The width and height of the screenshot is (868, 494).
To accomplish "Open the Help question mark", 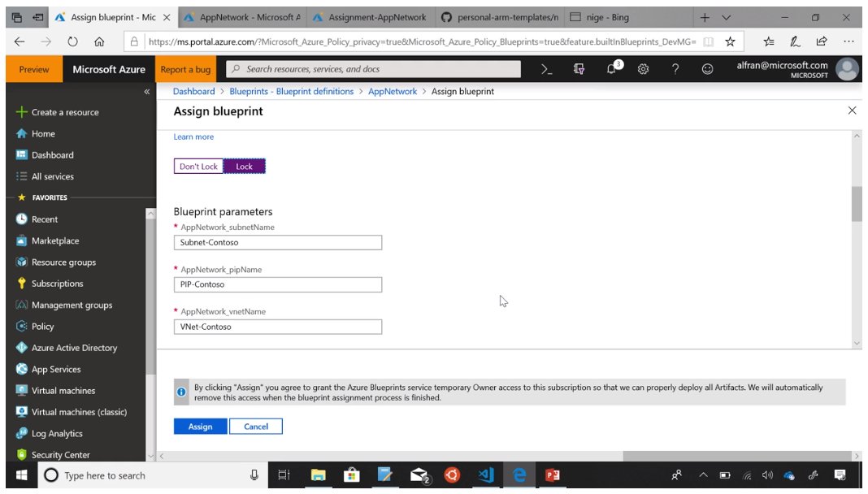I will tap(674, 69).
